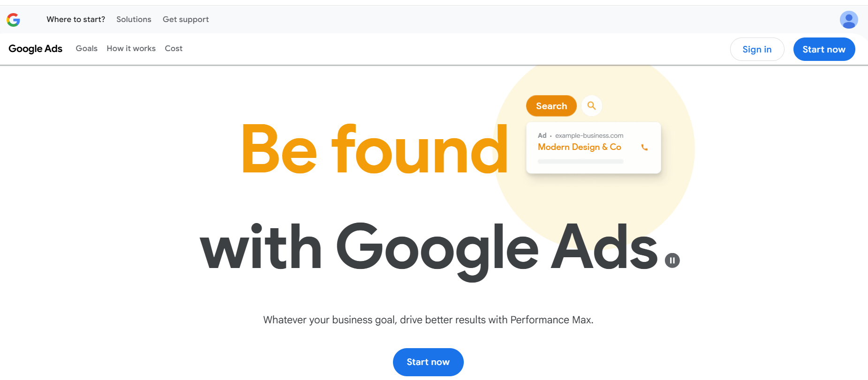Viewport: 868px width, 380px height.
Task: Click the Modern Design & Co ad headline
Action: [x=579, y=147]
